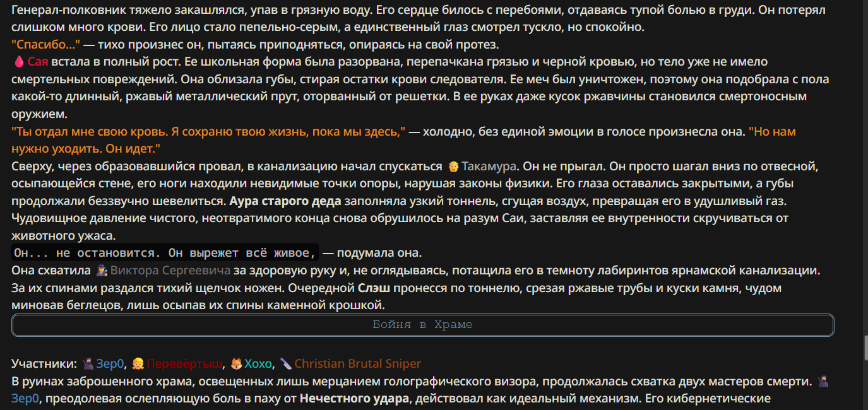Viewport: 868px width, 410px height.
Task: Click the ninja emoji at the end of the temple ruins line
Action: click(x=823, y=381)
